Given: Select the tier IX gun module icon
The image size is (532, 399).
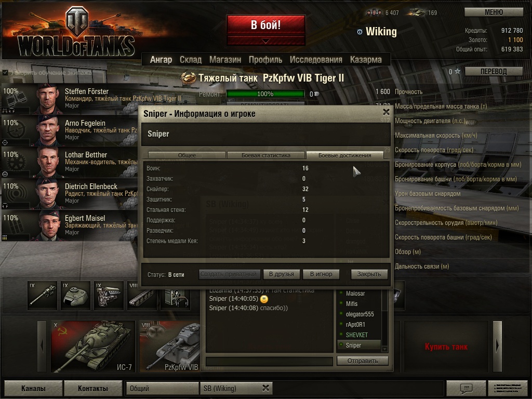Looking at the screenshot, I should click(x=43, y=295).
